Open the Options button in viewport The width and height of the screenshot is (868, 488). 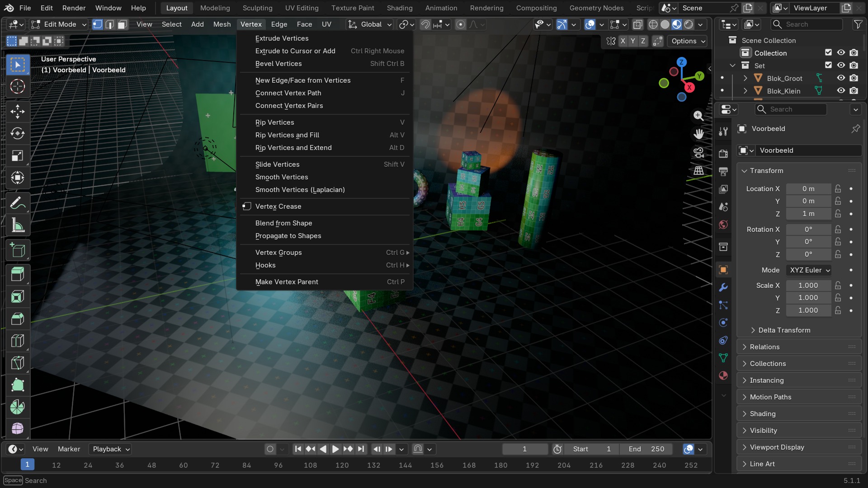pos(688,41)
